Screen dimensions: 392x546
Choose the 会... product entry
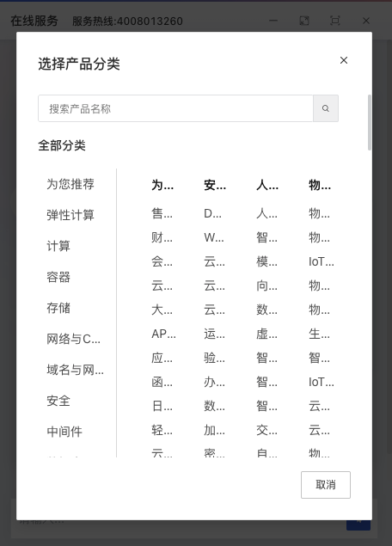point(162,261)
